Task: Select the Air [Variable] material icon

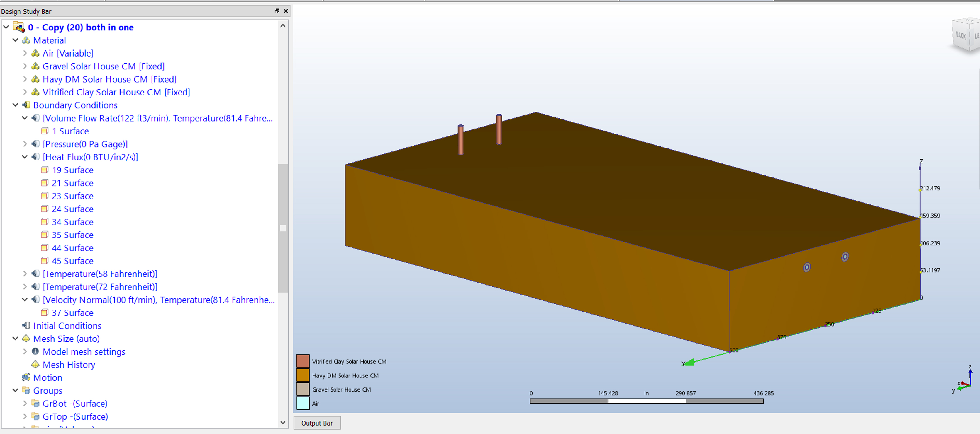Action: point(35,53)
